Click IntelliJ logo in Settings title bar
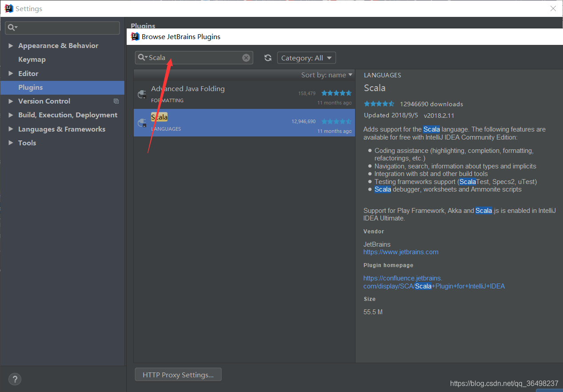The image size is (563, 392). coord(9,8)
